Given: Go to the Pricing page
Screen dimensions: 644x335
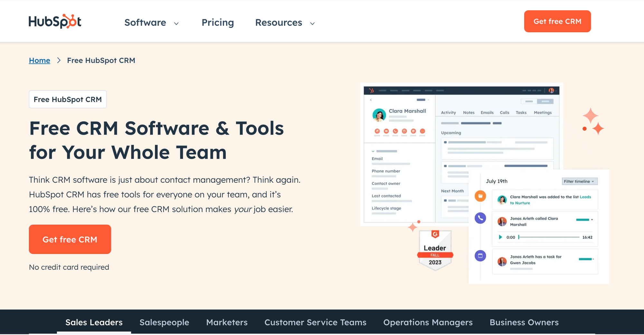Looking at the screenshot, I should pos(218,23).
